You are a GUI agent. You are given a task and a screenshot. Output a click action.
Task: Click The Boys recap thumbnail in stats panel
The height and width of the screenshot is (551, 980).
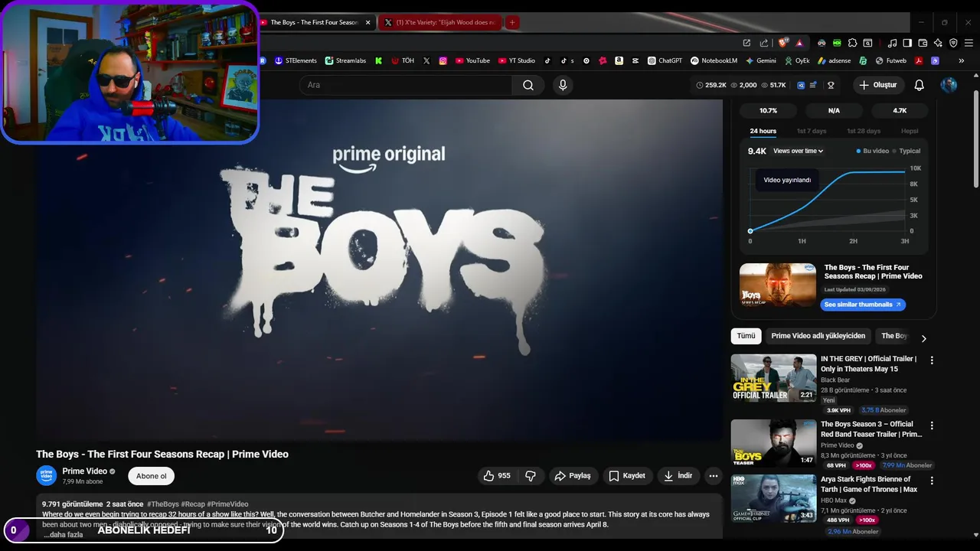(778, 285)
